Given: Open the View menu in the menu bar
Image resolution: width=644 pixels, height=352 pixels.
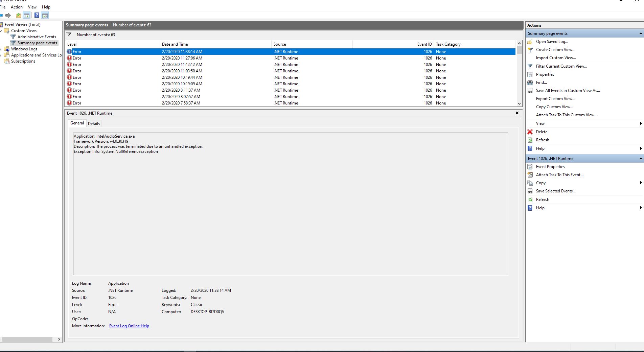Looking at the screenshot, I should (32, 7).
